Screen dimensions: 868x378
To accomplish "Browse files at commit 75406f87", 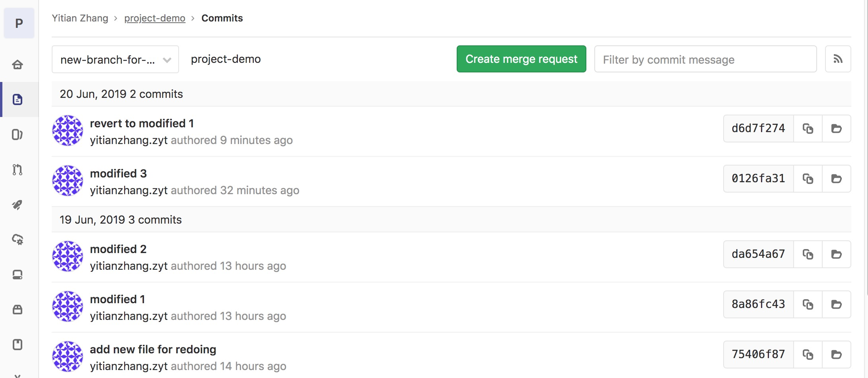I will pyautogui.click(x=836, y=355).
